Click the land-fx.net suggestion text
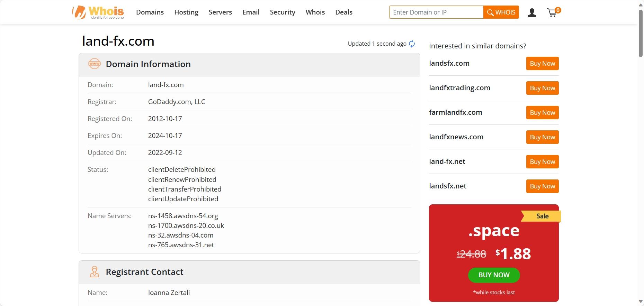The image size is (644, 306). (447, 161)
